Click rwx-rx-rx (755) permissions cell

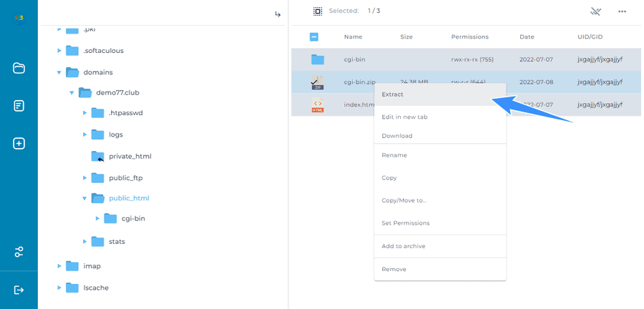click(x=472, y=59)
